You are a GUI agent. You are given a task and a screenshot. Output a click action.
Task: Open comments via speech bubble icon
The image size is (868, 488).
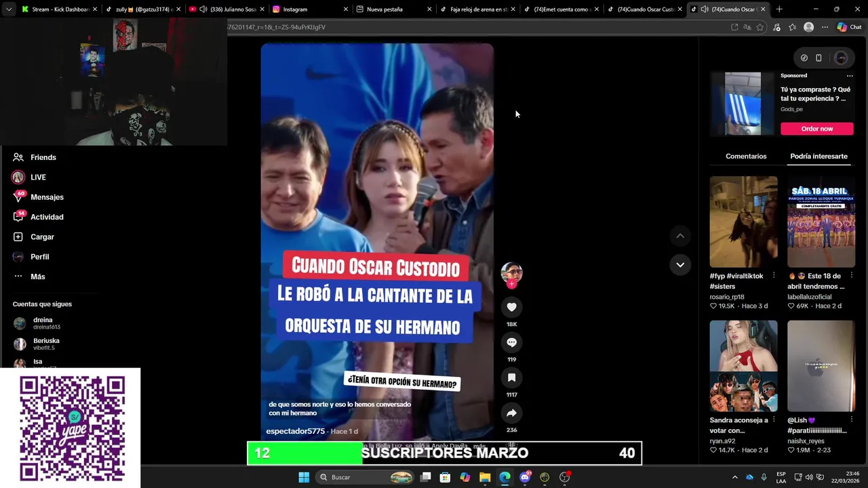coord(511,342)
